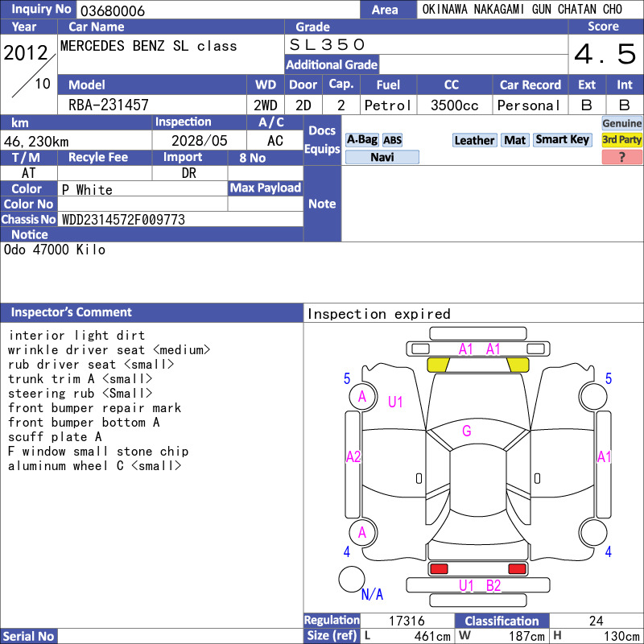This screenshot has height=644, width=644.
Task: Select the Genuine legend label
Action: 621,123
